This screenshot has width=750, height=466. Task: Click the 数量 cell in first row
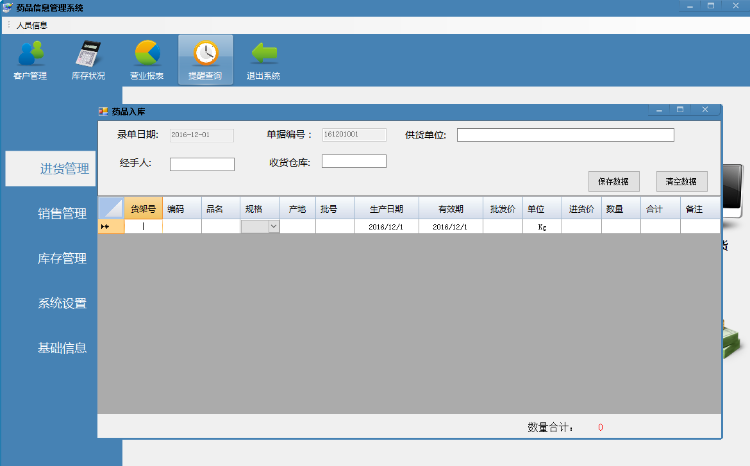[x=621, y=226]
